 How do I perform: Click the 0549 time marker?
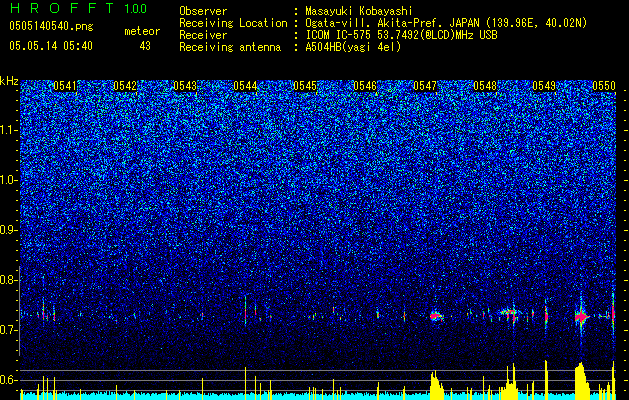coord(544,86)
